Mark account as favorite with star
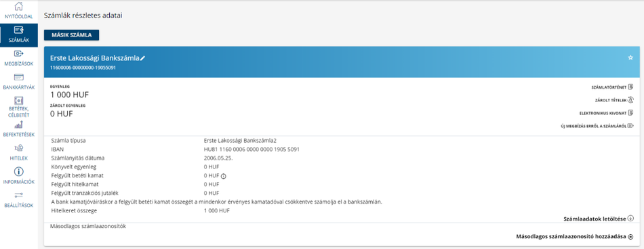644x249 pixels. (x=630, y=58)
